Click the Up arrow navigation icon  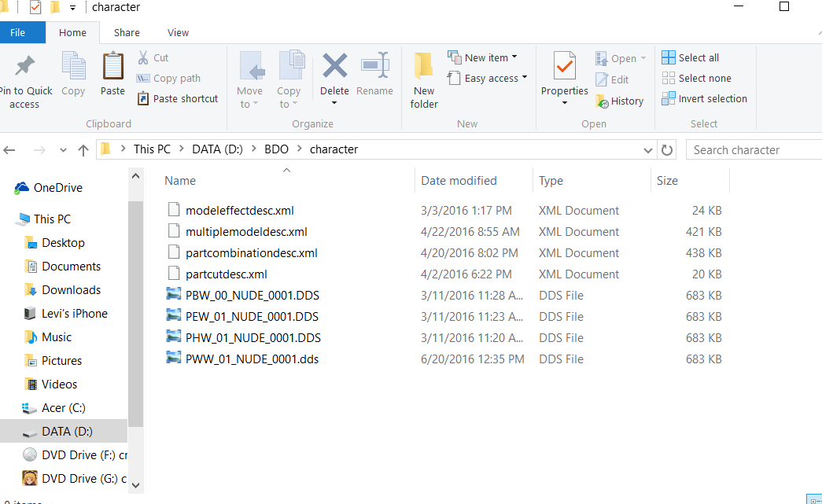83,150
